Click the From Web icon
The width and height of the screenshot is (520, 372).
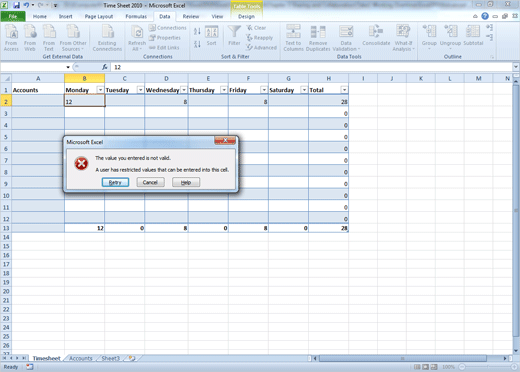click(30, 38)
